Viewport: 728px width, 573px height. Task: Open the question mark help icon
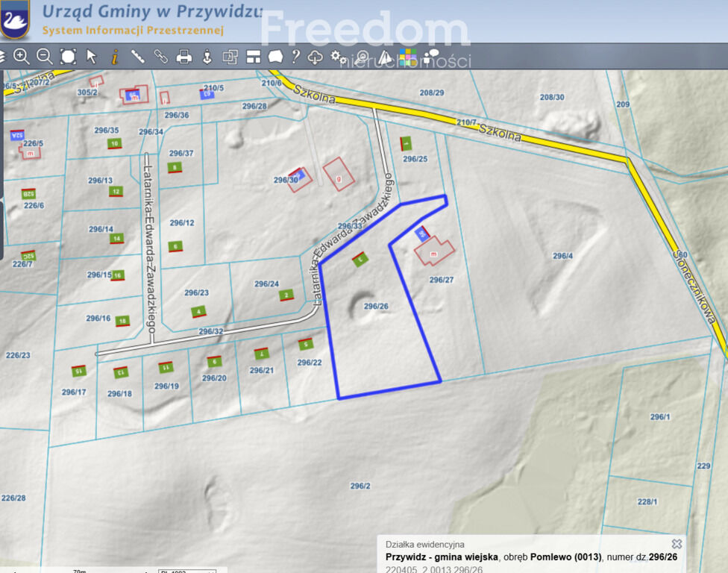click(x=295, y=57)
